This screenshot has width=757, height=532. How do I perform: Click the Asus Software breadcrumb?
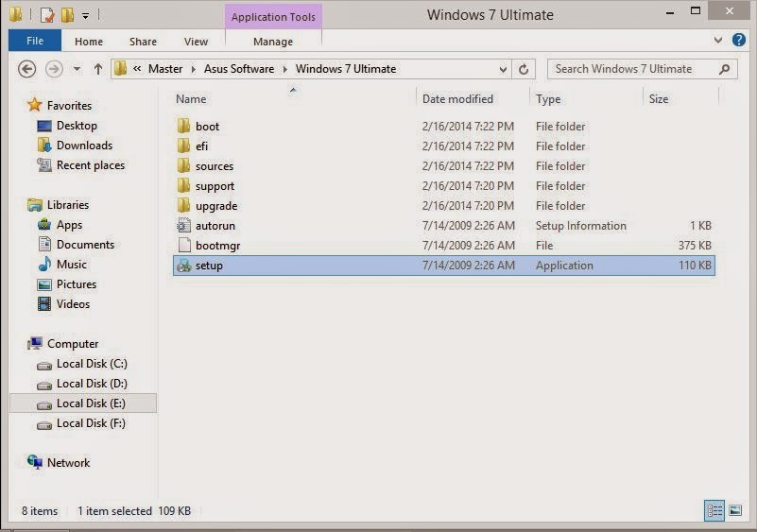pyautogui.click(x=239, y=69)
